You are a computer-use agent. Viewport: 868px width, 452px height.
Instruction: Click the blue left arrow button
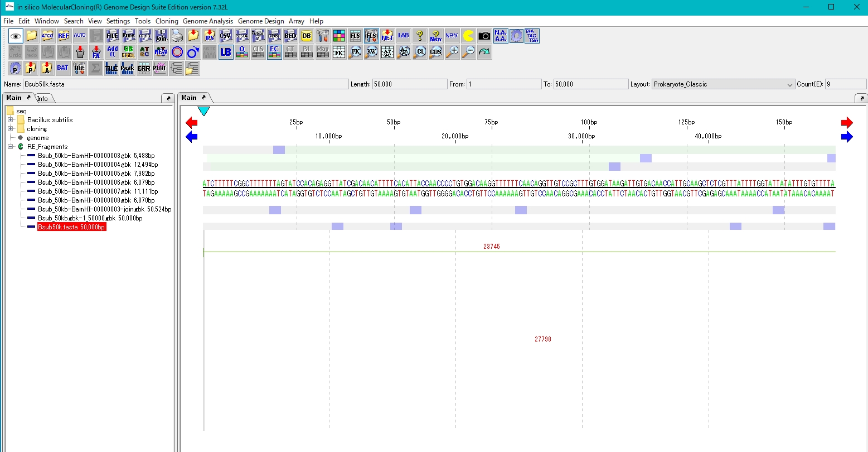[191, 137]
